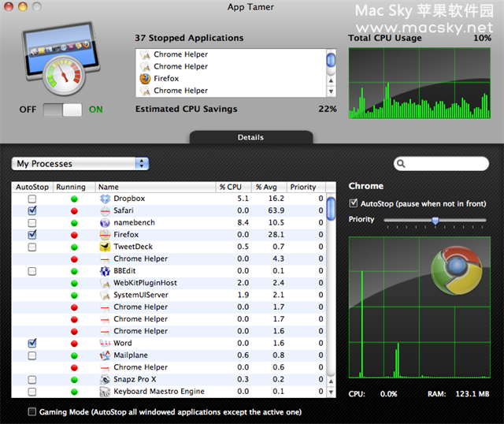
Task: Collapse the Details tab panel
Action: pos(251,137)
